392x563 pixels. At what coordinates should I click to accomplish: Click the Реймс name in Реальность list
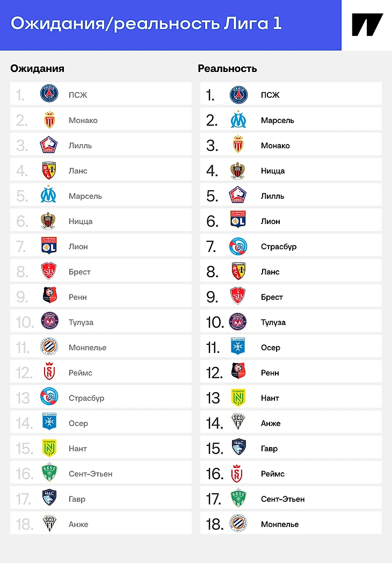(x=273, y=474)
